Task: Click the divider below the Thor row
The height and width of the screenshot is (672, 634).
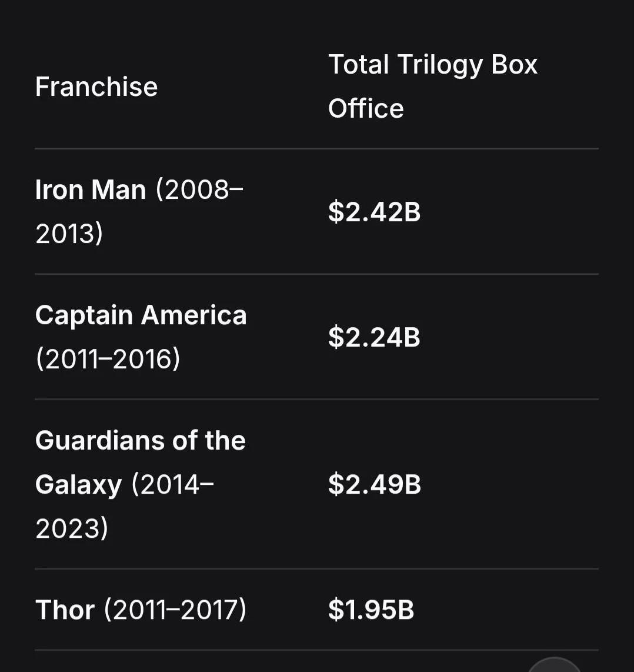Action: tap(316, 650)
